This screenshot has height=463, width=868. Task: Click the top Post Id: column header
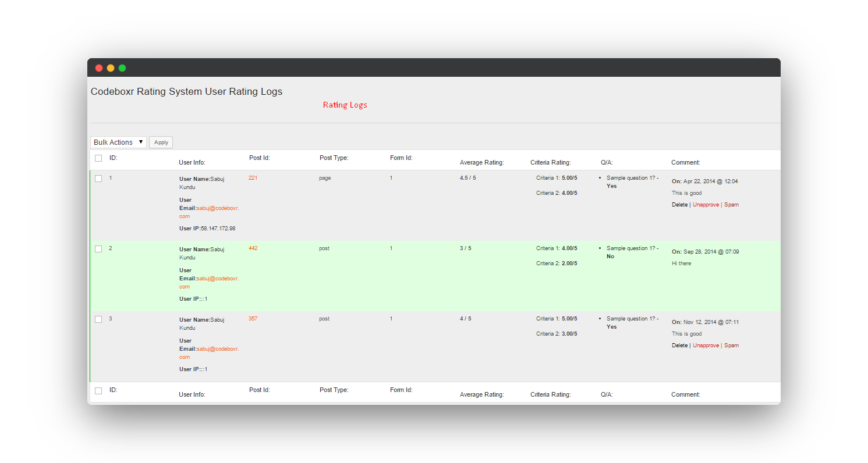(x=260, y=158)
